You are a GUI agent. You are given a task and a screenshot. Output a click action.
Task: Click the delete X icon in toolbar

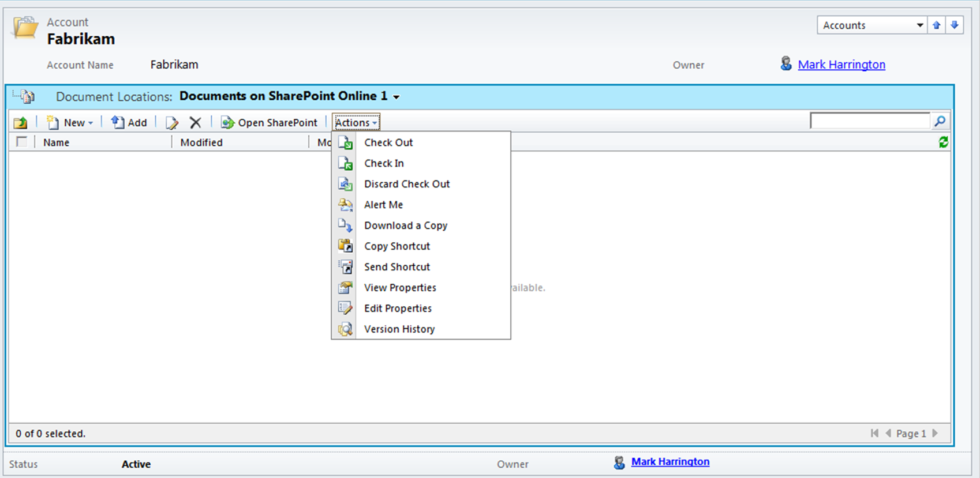[x=195, y=122]
